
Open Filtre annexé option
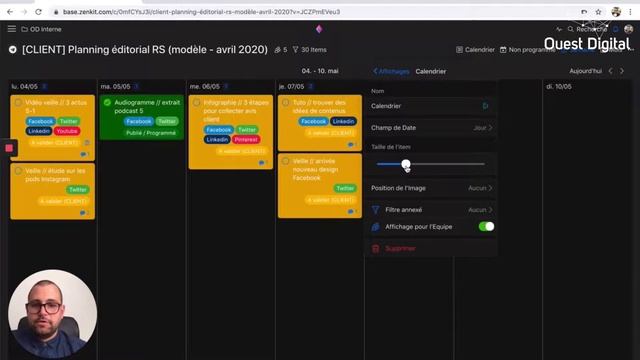[431, 210]
